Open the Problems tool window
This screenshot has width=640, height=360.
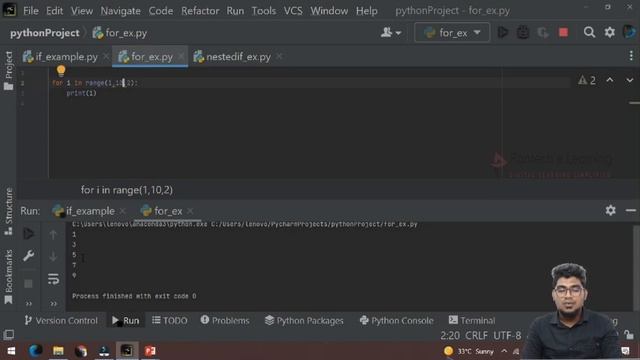pos(224,321)
